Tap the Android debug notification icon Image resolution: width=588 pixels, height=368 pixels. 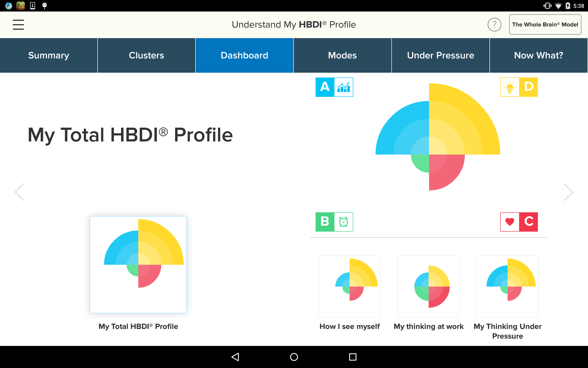pos(45,6)
